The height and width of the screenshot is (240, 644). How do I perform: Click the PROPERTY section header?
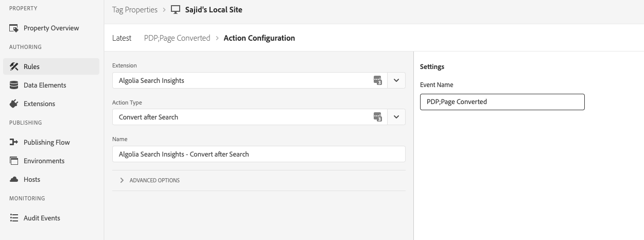click(23, 9)
